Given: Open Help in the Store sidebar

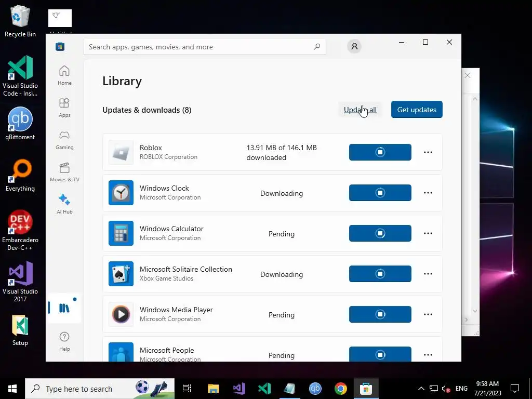Looking at the screenshot, I should 64,341.
